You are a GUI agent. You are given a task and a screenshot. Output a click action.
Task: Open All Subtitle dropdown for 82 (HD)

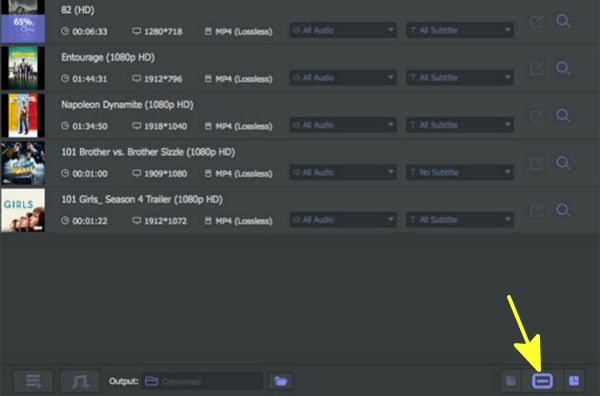point(460,30)
